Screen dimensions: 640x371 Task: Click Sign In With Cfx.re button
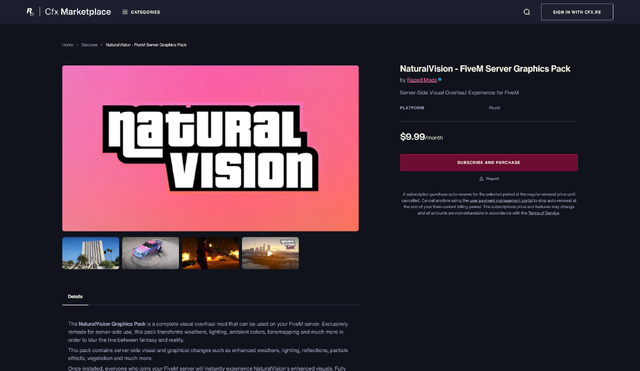coord(577,12)
